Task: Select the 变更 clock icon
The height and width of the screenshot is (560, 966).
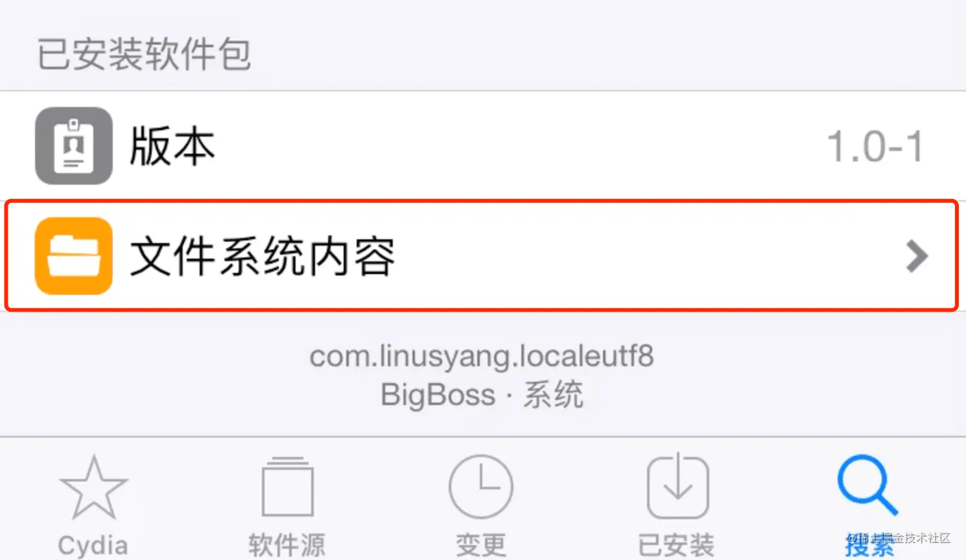Action: coord(480,487)
